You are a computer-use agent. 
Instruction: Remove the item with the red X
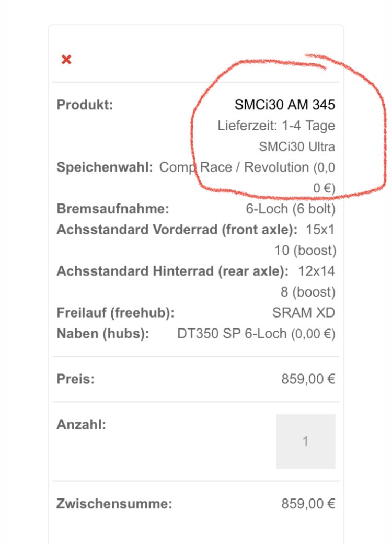click(x=66, y=60)
